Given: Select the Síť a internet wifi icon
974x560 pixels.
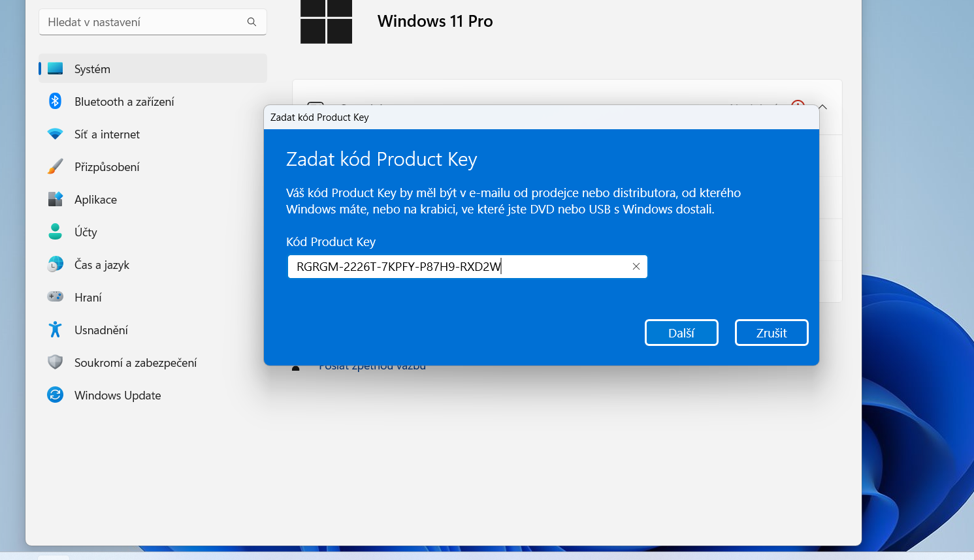Looking at the screenshot, I should click(x=56, y=134).
